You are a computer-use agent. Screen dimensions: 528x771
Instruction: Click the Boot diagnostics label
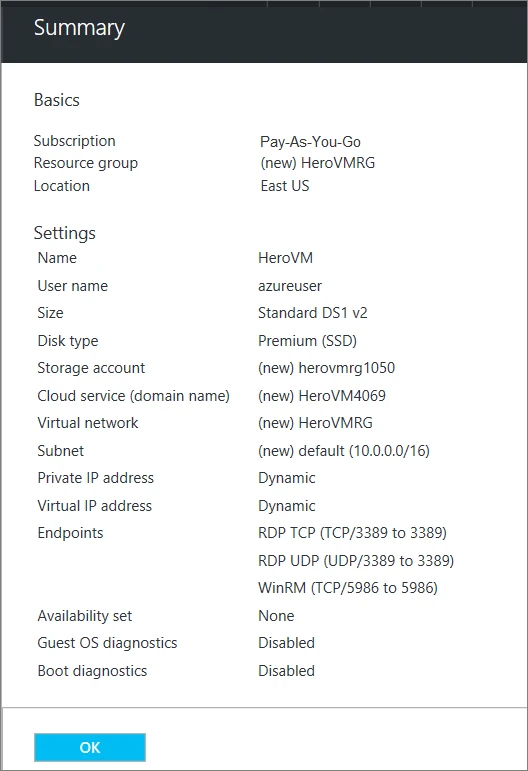(92, 671)
